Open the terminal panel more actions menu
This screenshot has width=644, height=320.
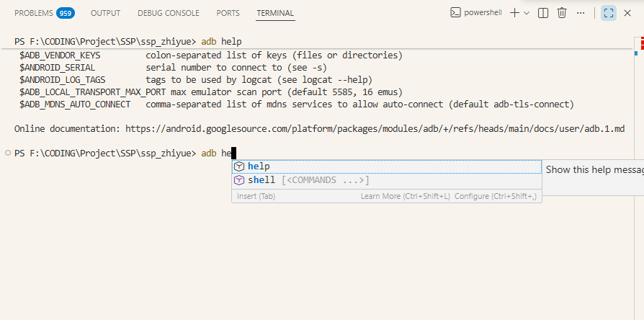581,13
